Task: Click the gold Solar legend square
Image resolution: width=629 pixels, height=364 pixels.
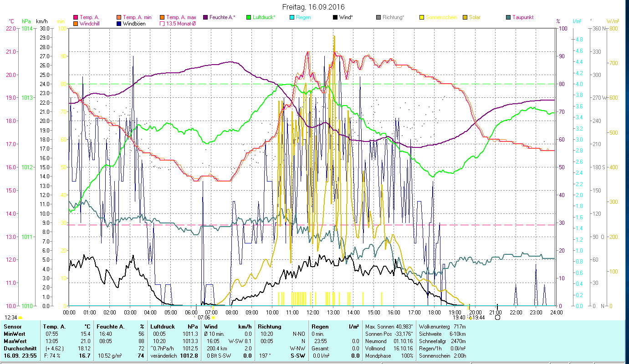Action: click(465, 17)
